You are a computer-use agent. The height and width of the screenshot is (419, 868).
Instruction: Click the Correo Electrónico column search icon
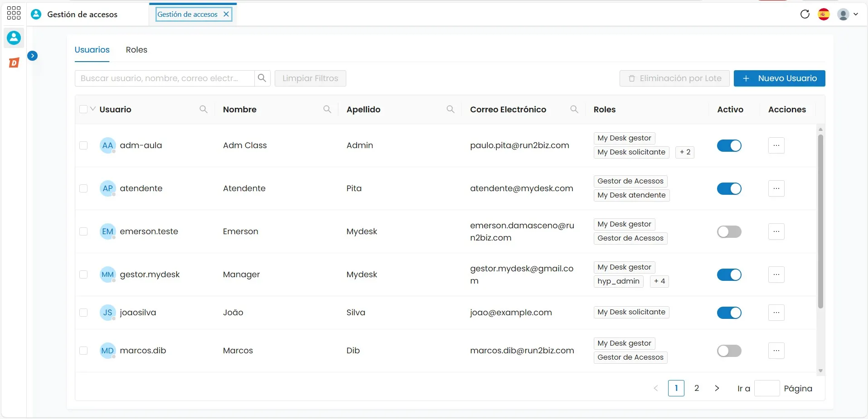574,109
